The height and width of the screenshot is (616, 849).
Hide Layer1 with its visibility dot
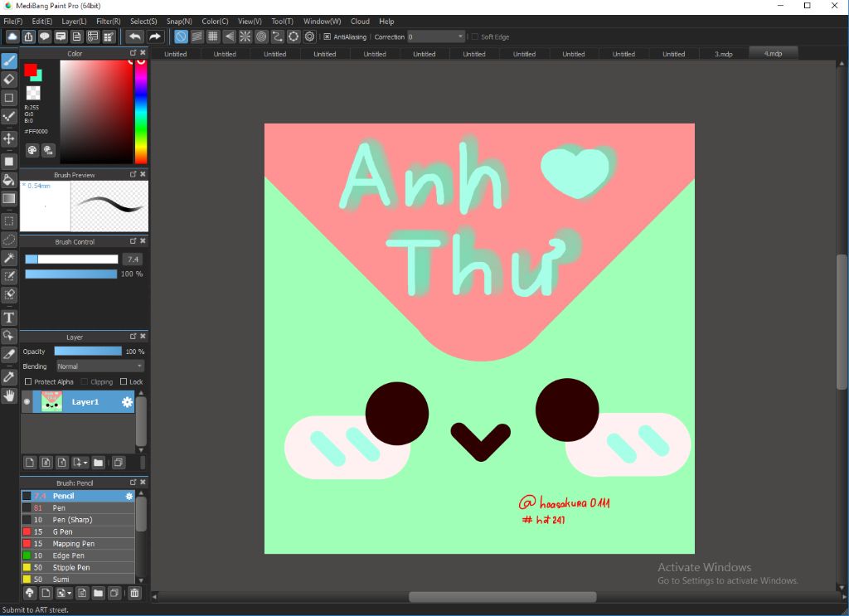27,401
